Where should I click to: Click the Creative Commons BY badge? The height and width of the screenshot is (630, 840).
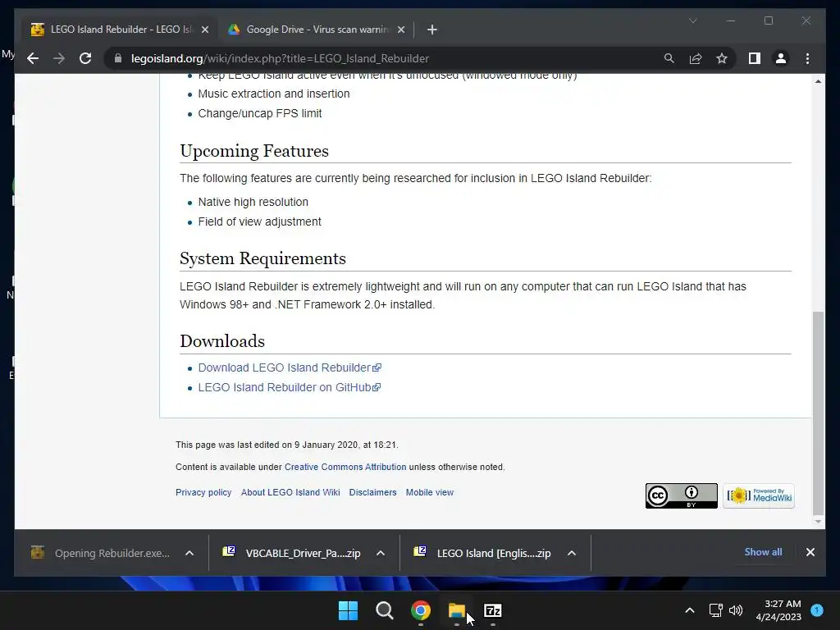pyautogui.click(x=682, y=496)
